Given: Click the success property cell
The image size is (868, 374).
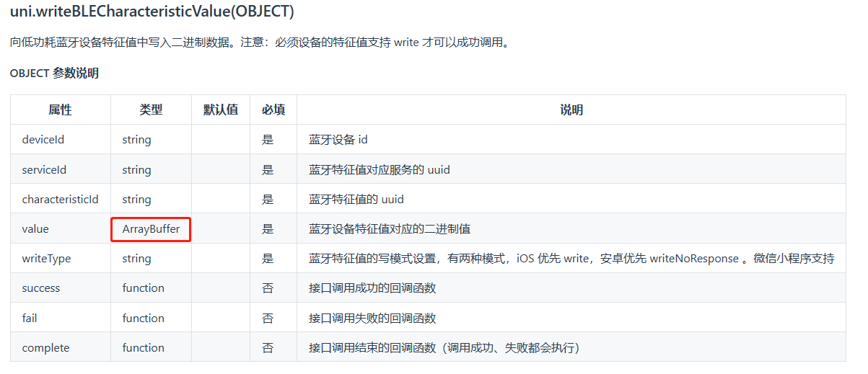Looking at the screenshot, I should (61, 288).
